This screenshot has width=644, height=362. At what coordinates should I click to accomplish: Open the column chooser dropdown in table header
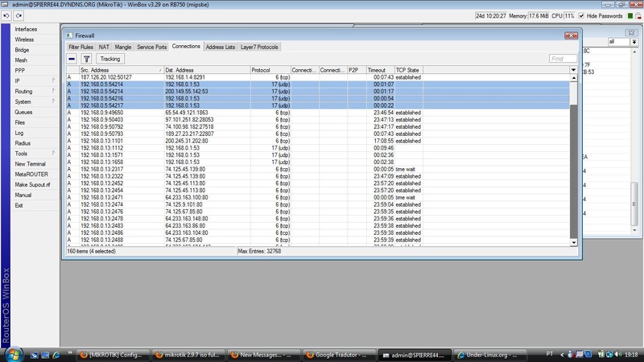point(573,70)
